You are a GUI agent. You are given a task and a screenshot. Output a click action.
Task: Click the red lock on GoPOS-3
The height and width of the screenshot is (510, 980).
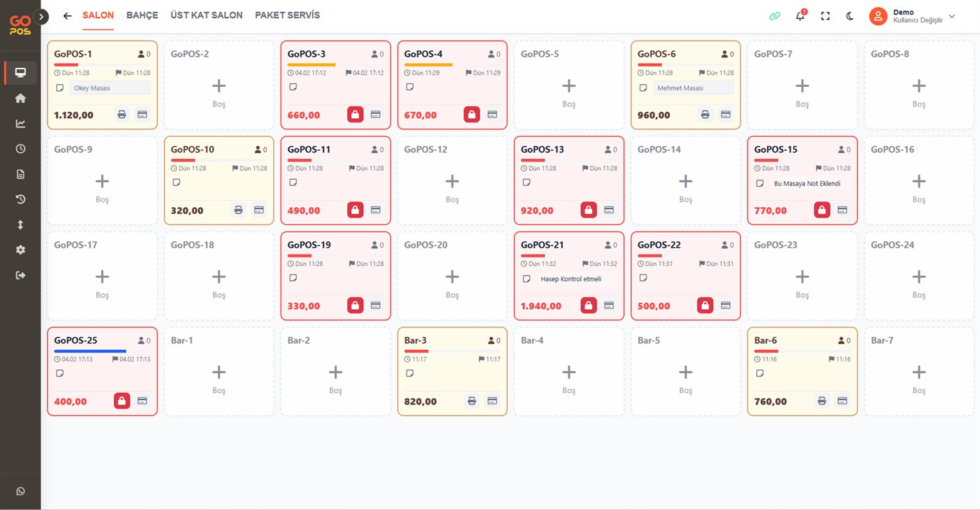(356, 114)
